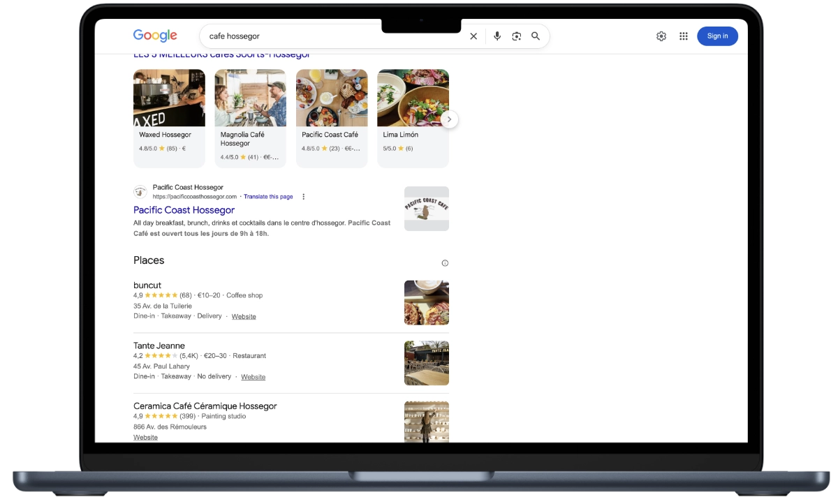Click the Google logo

coord(155,36)
